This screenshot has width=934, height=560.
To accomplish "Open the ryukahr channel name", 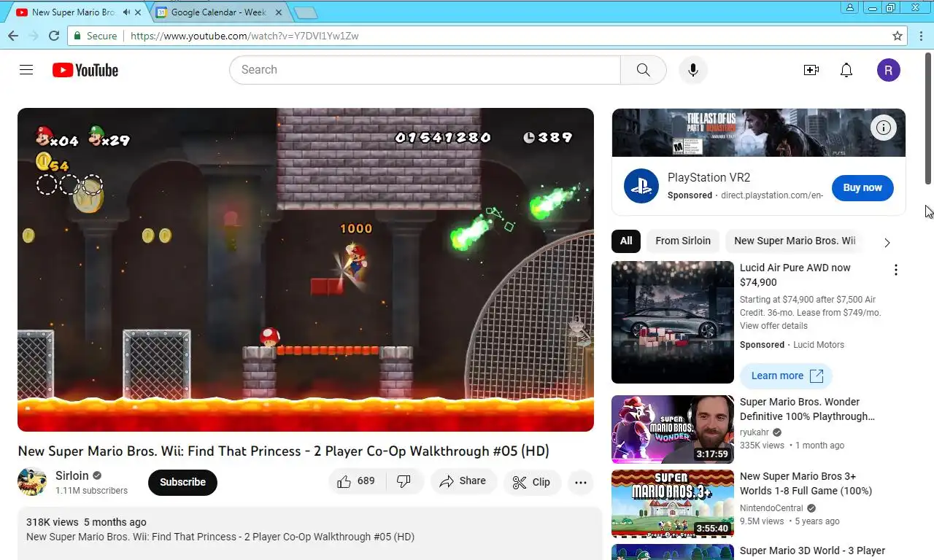I will click(754, 432).
